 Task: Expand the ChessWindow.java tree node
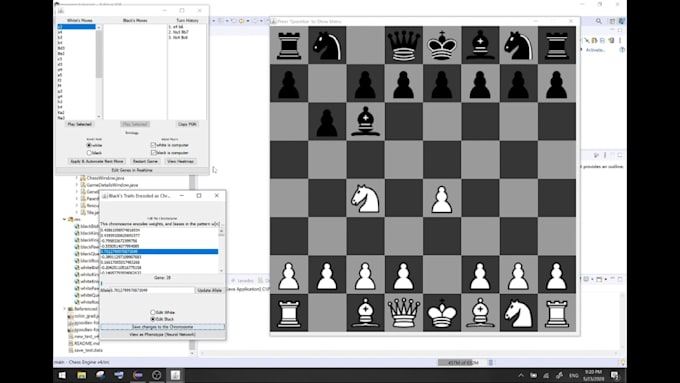point(77,178)
